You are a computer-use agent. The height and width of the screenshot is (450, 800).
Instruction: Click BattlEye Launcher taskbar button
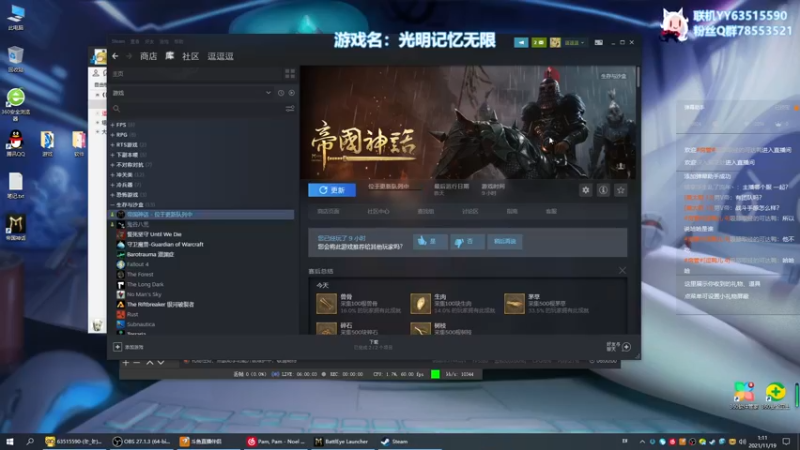[x=341, y=441]
